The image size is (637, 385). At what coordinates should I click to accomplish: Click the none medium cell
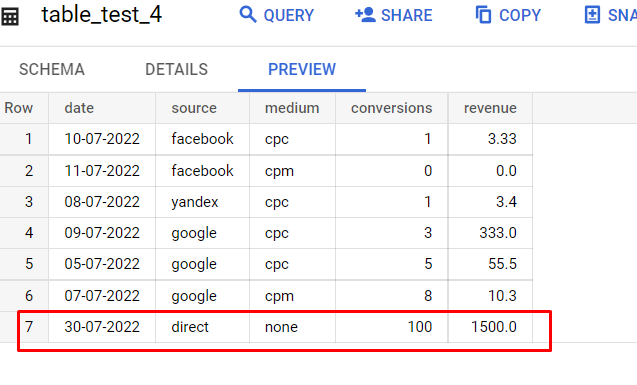tap(281, 327)
